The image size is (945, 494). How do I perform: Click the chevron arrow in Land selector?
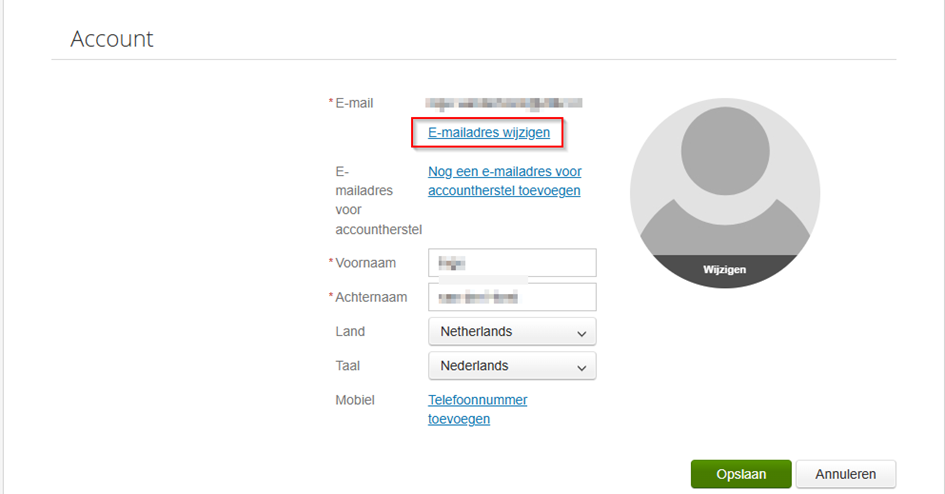pos(582,332)
